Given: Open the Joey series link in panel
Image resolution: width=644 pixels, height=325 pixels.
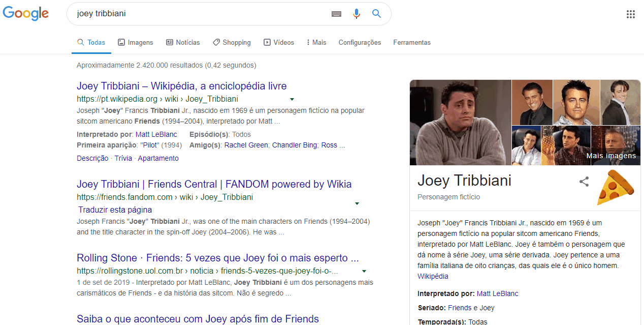Looking at the screenshot, I should 487,308.
